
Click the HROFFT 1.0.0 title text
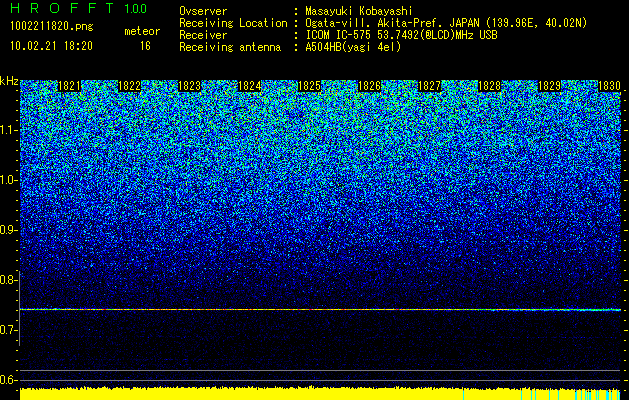(x=78, y=8)
